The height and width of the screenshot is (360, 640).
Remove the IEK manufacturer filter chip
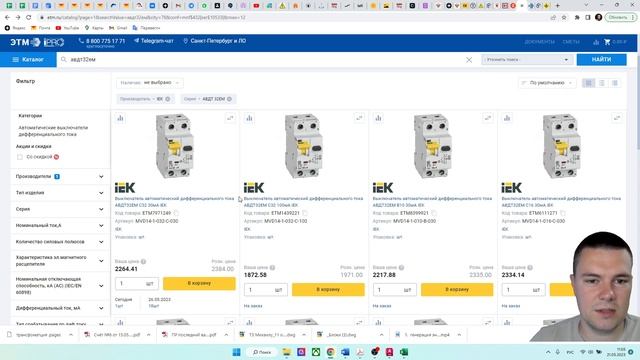168,99
